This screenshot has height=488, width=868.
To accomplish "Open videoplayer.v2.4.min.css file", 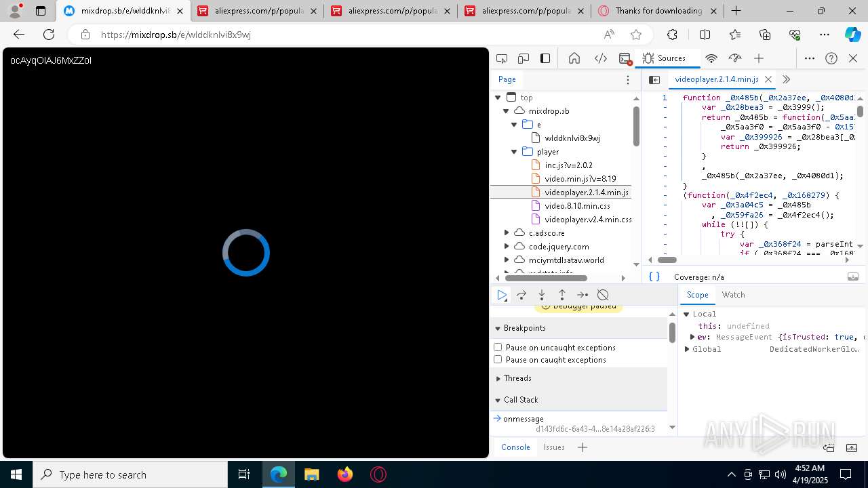I will pos(588,220).
